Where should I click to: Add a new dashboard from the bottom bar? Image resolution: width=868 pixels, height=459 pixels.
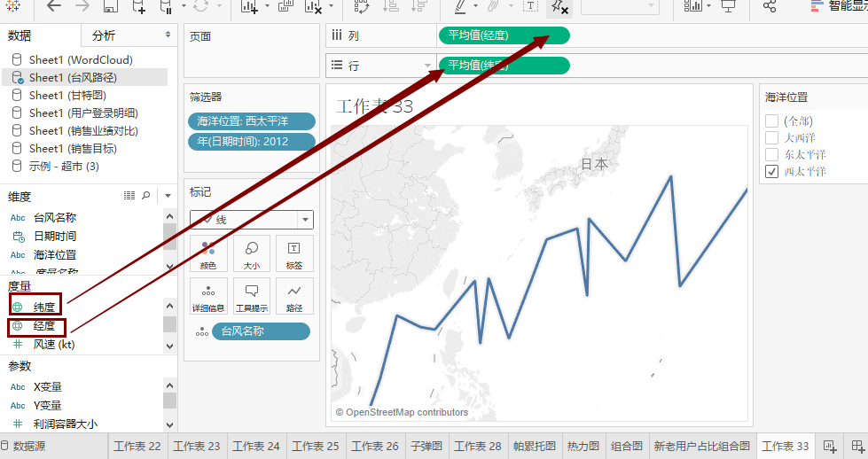[857, 447]
